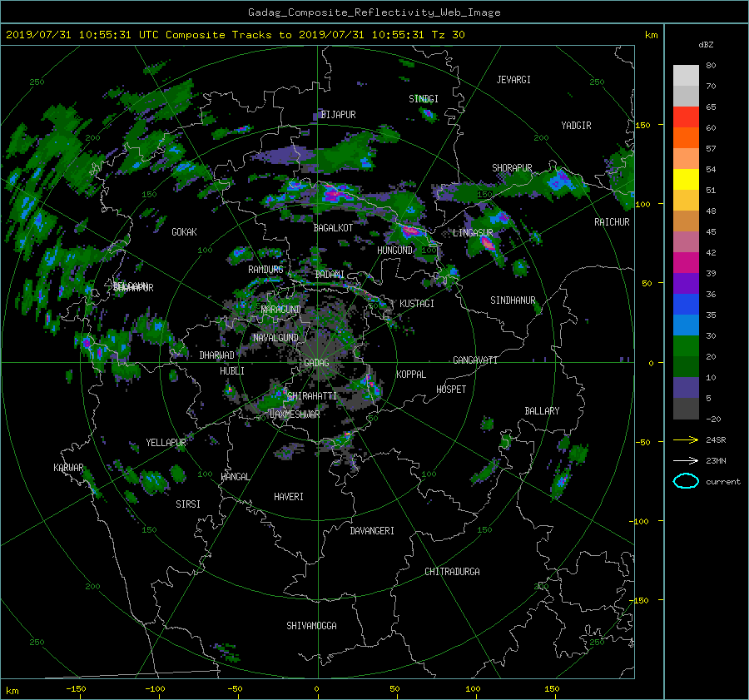Select the GANGAVATI city label
749x700 pixels.
[x=475, y=360]
